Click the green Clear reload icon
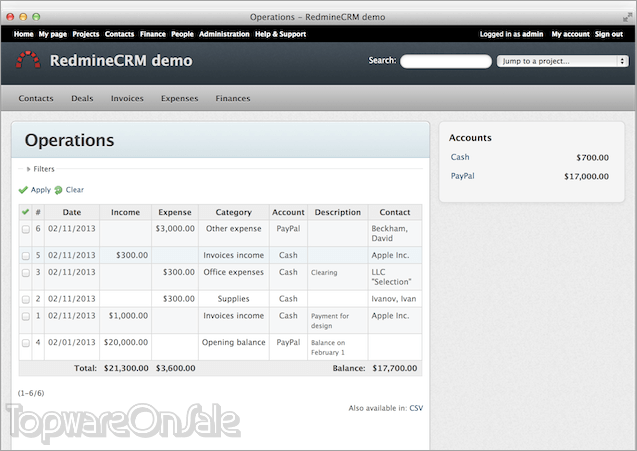This screenshot has width=637, height=451. [x=58, y=190]
